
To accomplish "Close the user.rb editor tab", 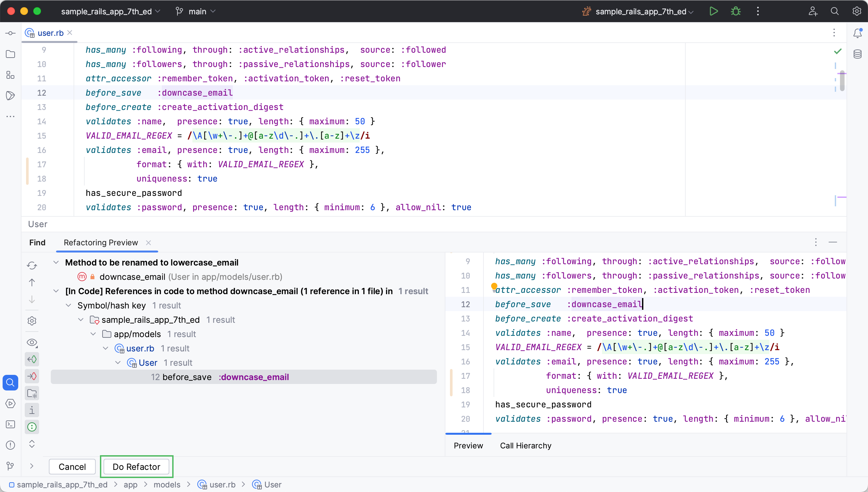I will [x=70, y=33].
